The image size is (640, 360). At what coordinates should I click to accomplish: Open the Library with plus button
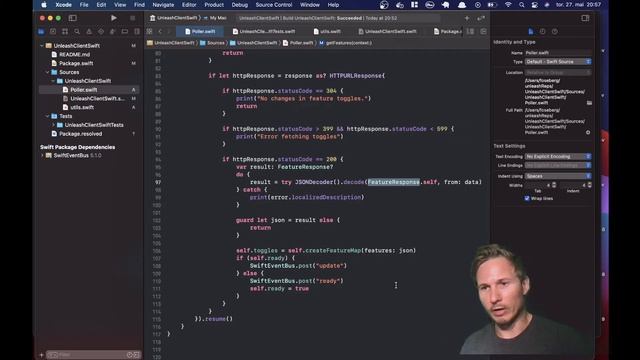[x=467, y=18]
